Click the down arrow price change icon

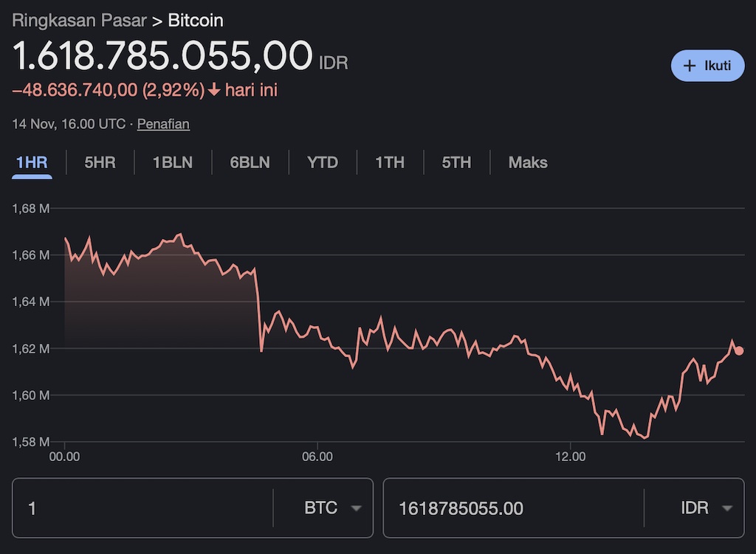pos(214,90)
